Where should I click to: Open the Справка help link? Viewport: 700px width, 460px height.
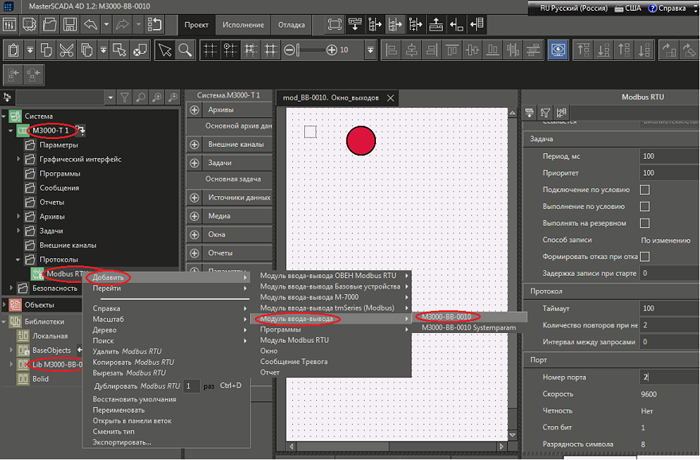coord(668,8)
